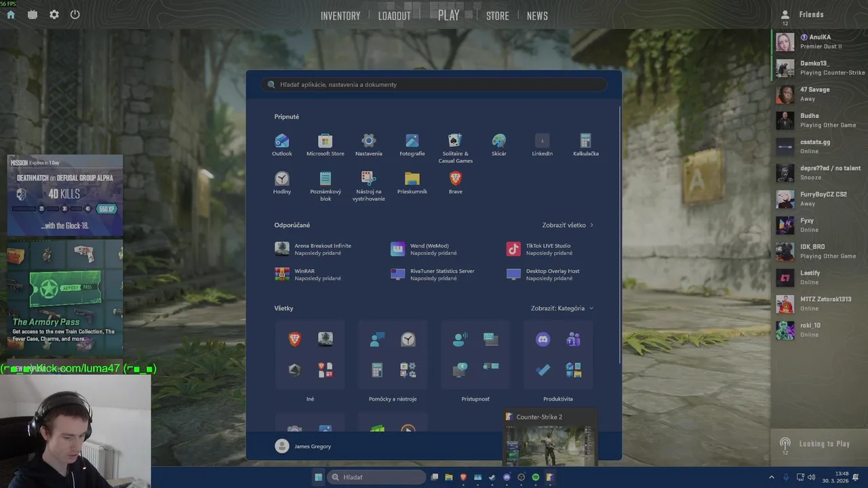Screen dimensions: 868x488
Task: Select friend csstats.gg
Action: tap(818, 146)
